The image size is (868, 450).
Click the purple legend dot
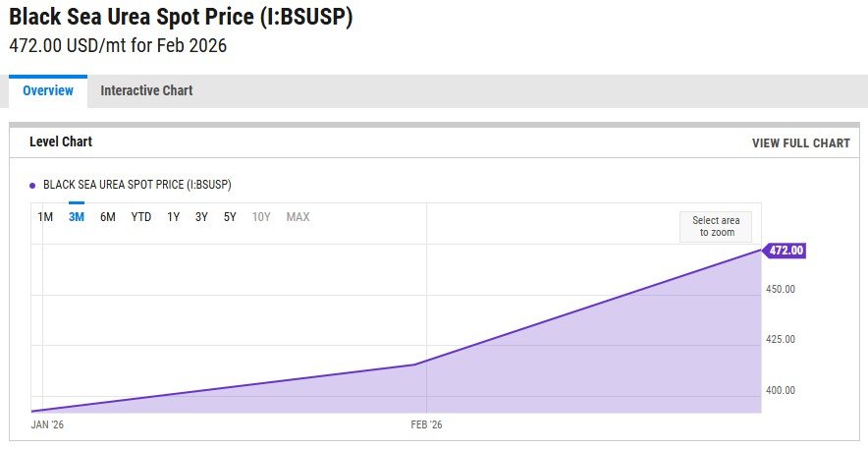pos(32,185)
